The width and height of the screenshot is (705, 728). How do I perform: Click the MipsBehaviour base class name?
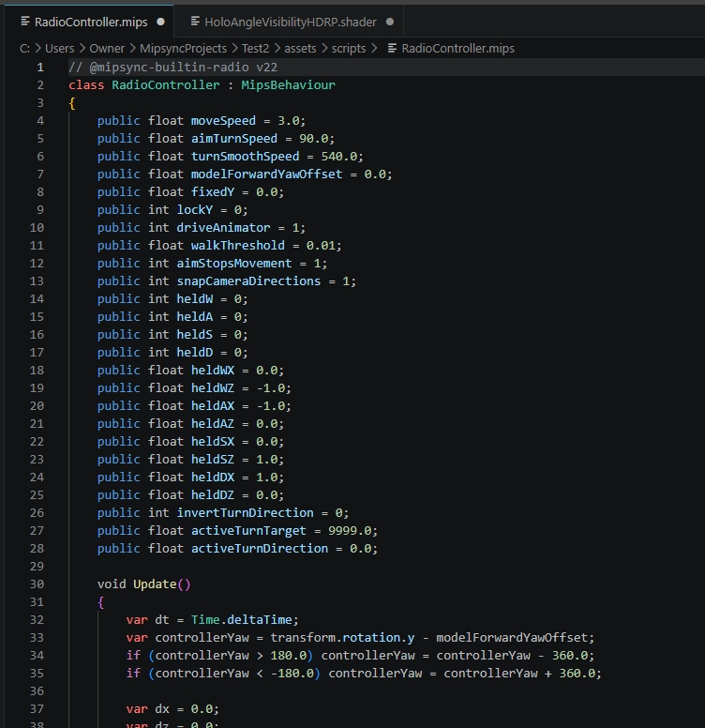(x=288, y=85)
